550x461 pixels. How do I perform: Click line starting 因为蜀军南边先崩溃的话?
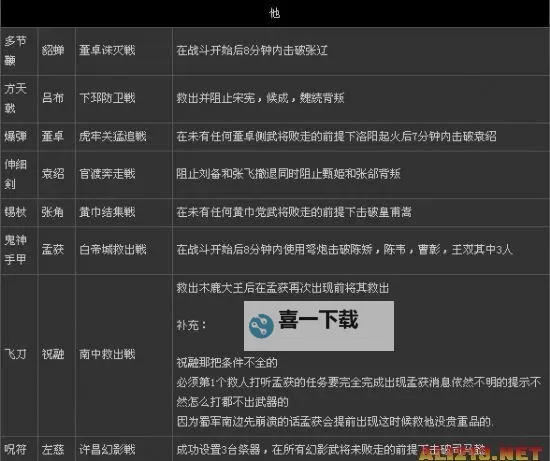[335, 421]
